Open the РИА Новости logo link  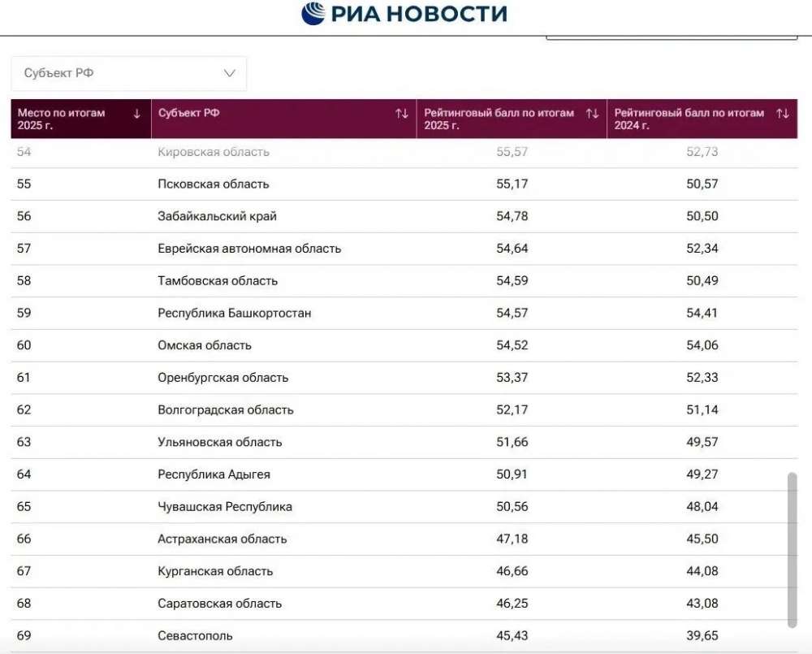(x=404, y=13)
